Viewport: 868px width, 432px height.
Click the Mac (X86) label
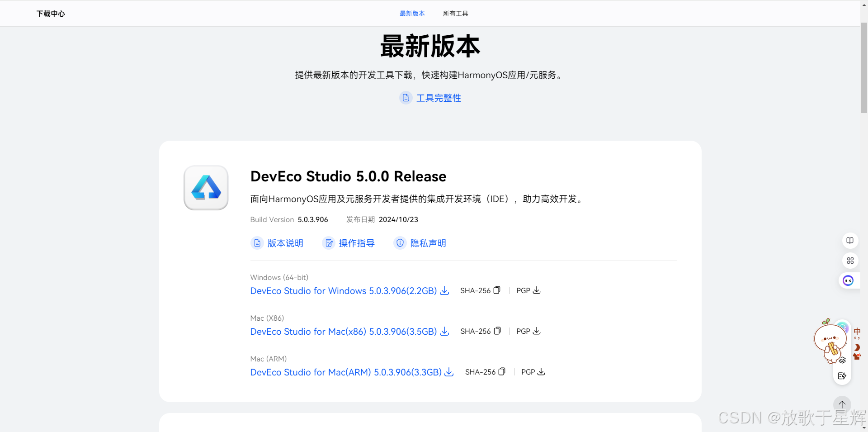click(267, 318)
